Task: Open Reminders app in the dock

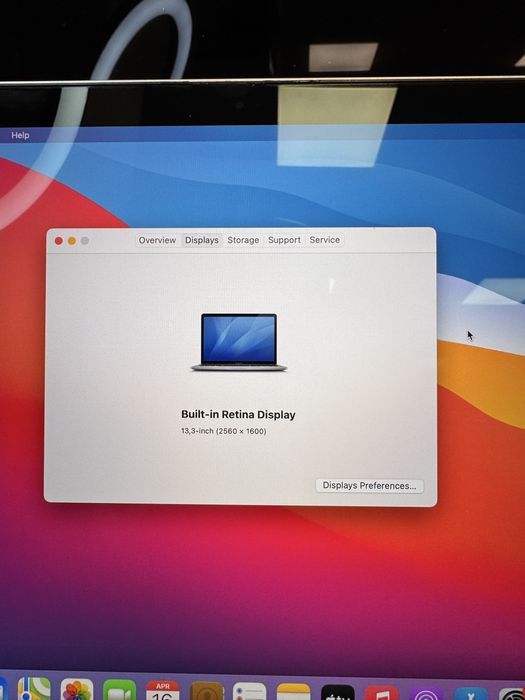Action: point(250,692)
